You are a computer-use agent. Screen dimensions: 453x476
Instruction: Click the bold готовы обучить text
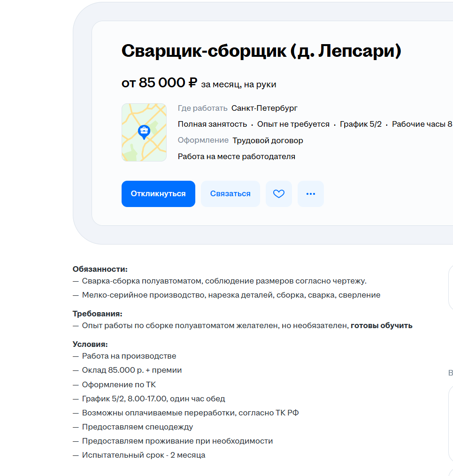pos(381,326)
